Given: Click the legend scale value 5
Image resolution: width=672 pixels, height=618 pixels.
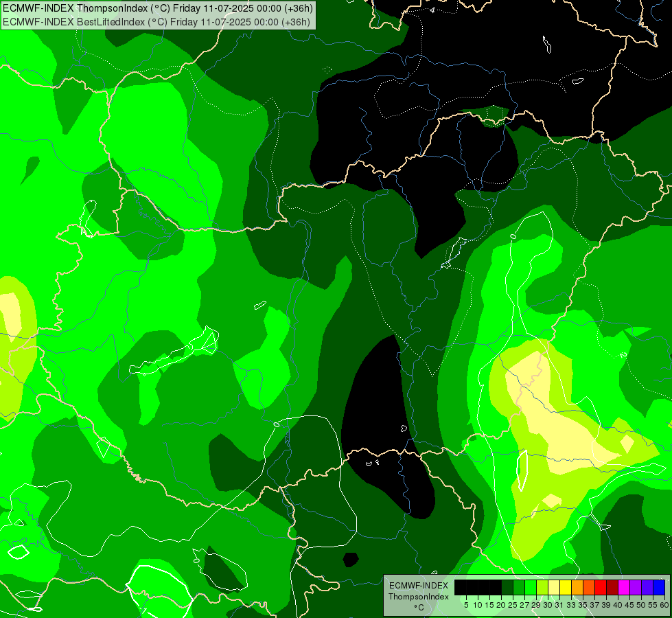Looking at the screenshot, I should tap(466, 605).
